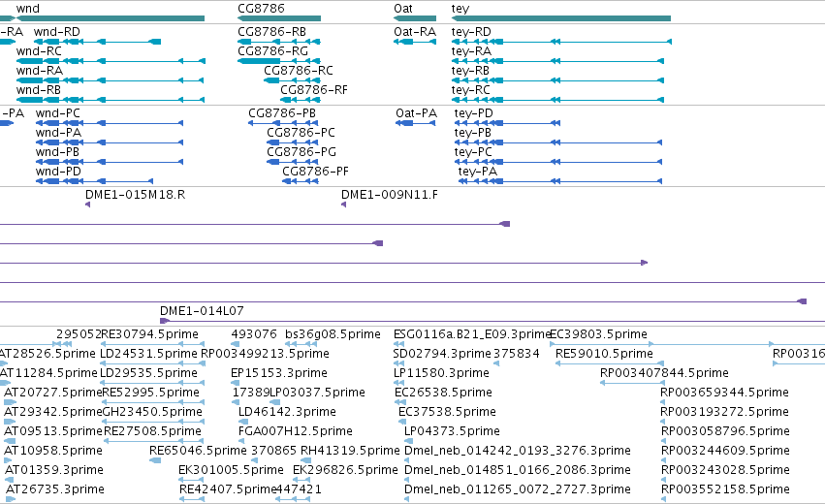Select protein wnd-PD

[58, 172]
